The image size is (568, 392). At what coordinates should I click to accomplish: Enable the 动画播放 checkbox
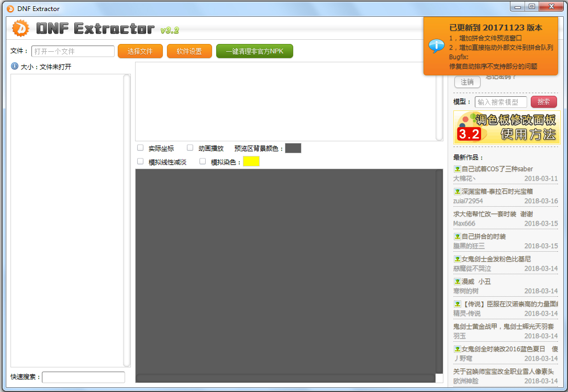[x=190, y=148]
